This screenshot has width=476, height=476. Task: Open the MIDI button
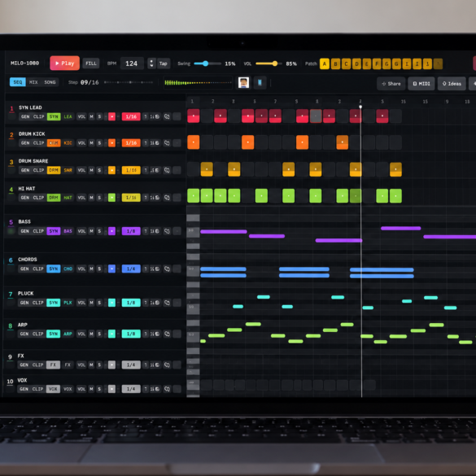click(x=421, y=84)
